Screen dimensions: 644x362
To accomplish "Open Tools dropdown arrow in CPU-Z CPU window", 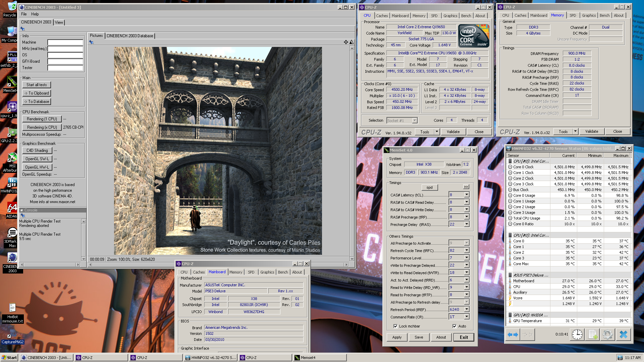I will (437, 132).
